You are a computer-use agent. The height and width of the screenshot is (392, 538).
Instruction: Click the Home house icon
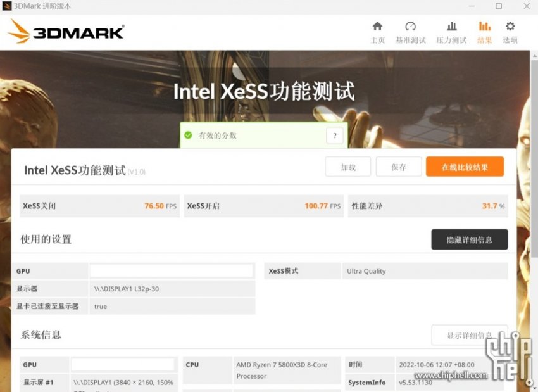click(x=377, y=27)
